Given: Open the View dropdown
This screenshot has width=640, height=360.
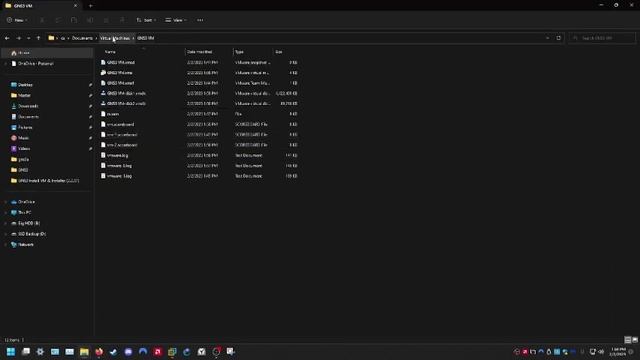Looking at the screenshot, I should click(x=176, y=20).
